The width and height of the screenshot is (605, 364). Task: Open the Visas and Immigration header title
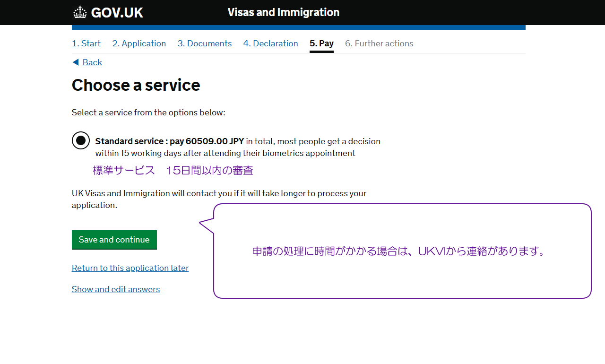[284, 12]
